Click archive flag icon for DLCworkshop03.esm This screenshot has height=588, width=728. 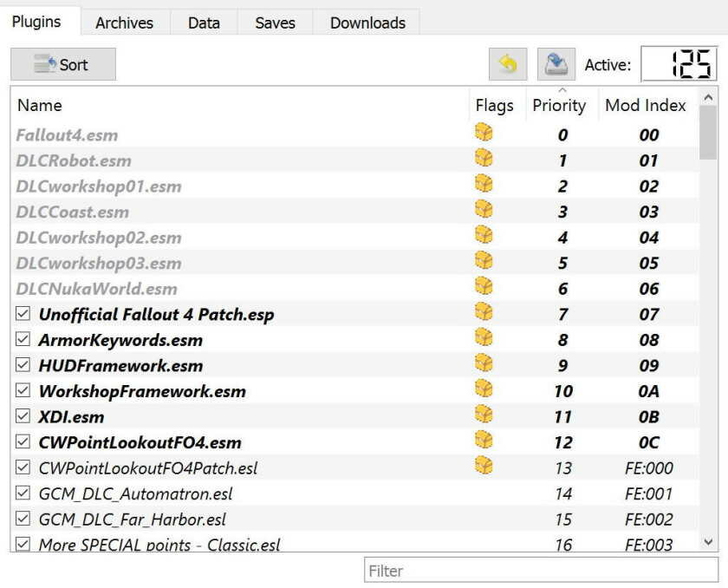point(484,260)
